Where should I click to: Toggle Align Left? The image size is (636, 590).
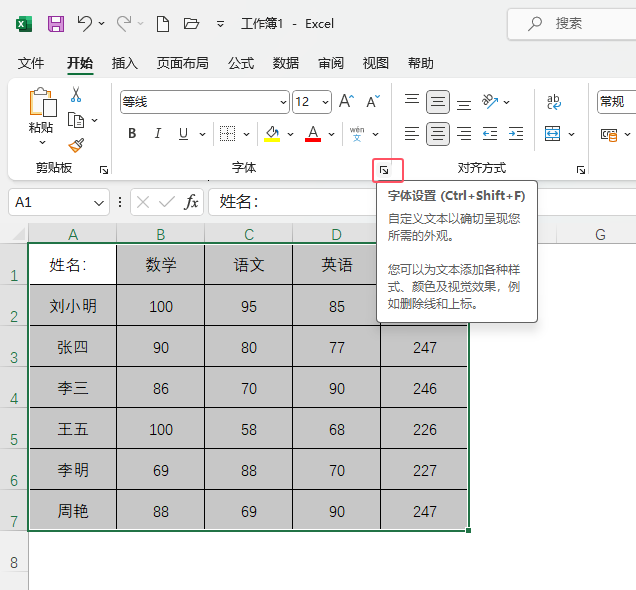coord(412,133)
